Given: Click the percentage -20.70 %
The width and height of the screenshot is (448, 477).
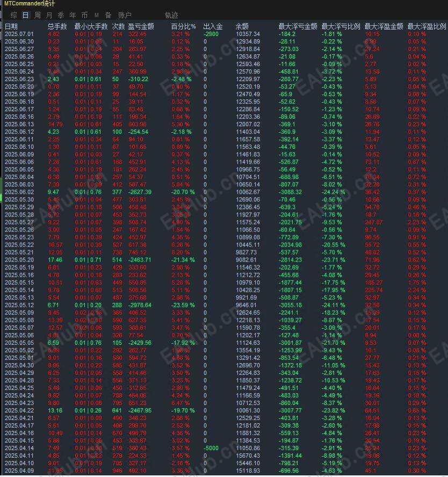Looking at the screenshot, I should click(x=183, y=192).
